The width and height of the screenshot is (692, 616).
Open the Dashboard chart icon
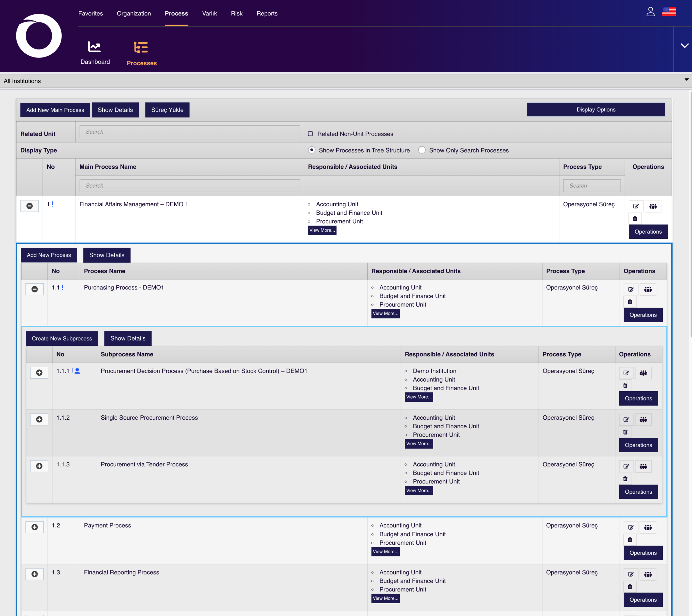coord(94,47)
